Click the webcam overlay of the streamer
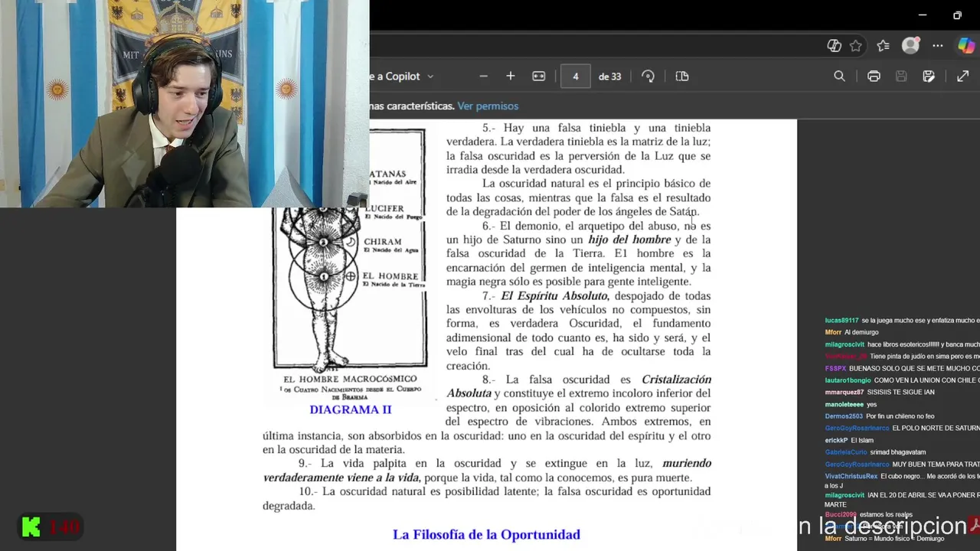Viewport: 980px width, 551px height. 185,103
